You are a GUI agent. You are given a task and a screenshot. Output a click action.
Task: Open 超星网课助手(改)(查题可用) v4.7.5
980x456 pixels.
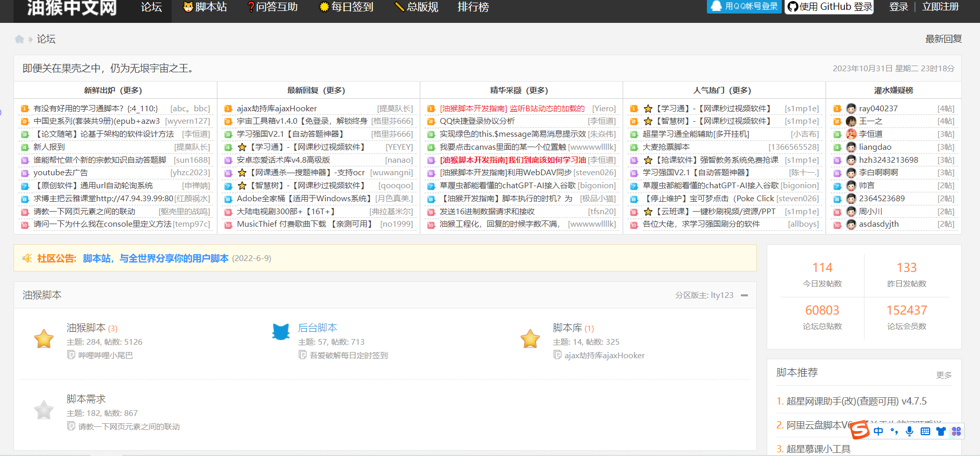click(x=856, y=401)
